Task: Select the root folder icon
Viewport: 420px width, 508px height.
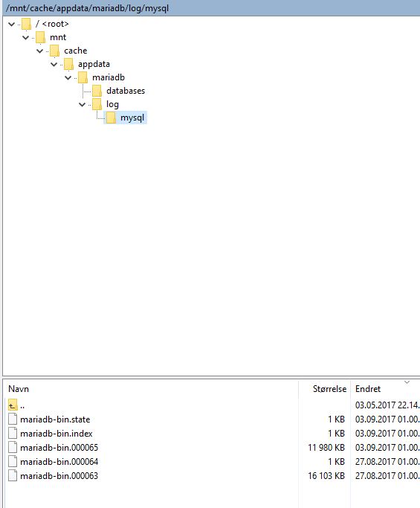Action: coord(26,24)
